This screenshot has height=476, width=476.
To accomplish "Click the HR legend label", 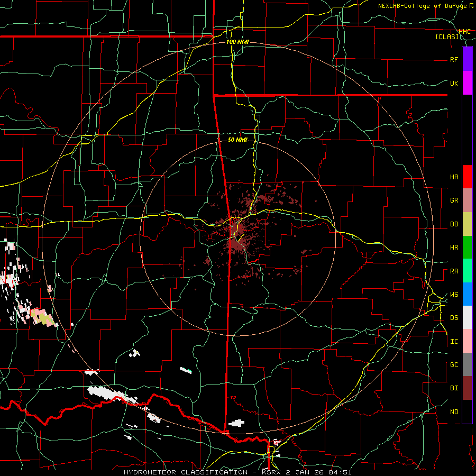I will [454, 248].
